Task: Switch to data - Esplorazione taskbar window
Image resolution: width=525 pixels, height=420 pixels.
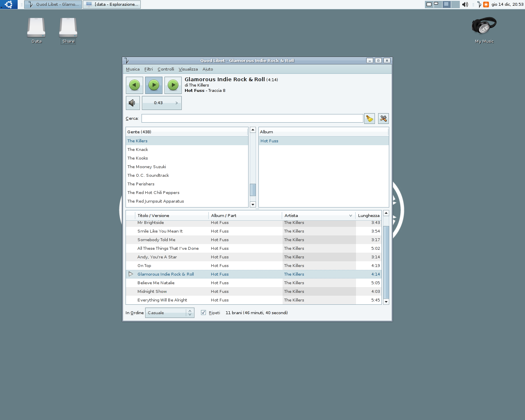Action: [x=112, y=5]
